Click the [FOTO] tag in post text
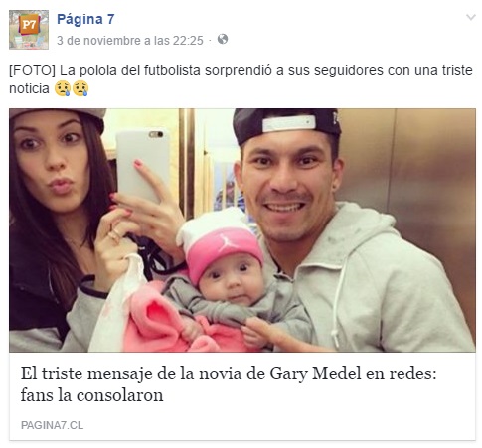 (33, 71)
